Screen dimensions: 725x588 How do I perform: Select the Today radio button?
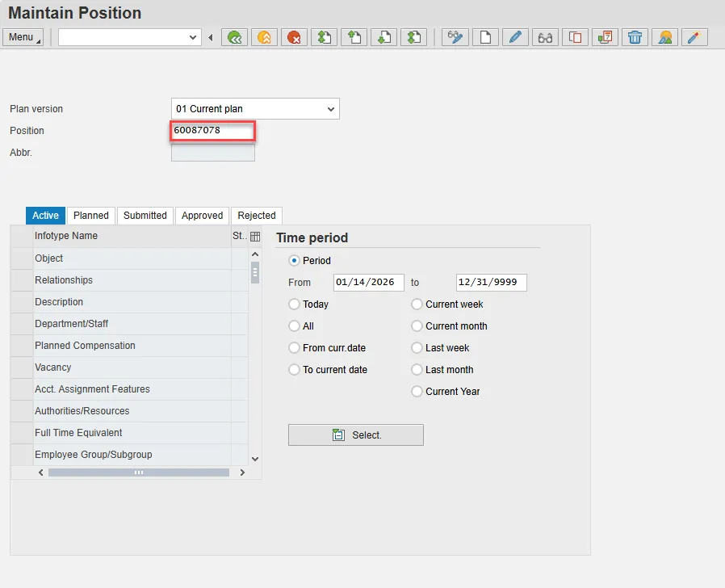point(294,304)
